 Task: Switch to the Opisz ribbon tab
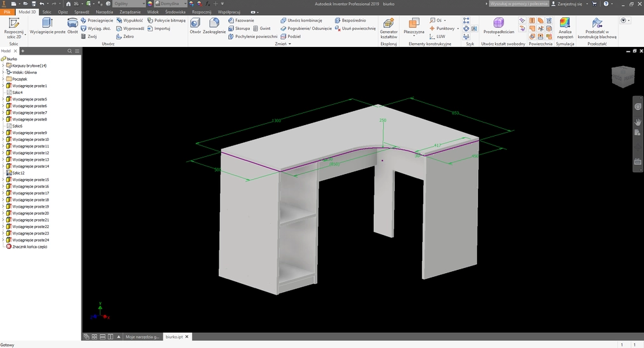(x=62, y=12)
